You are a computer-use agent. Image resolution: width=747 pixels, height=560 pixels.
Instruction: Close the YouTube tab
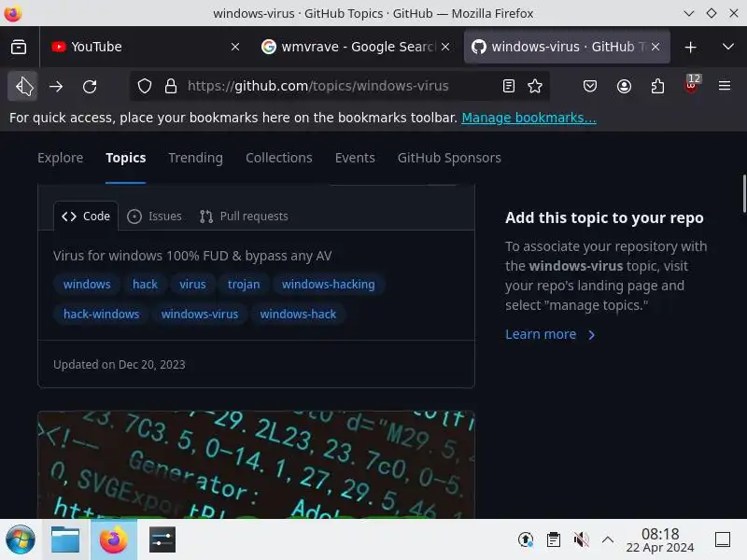(235, 47)
